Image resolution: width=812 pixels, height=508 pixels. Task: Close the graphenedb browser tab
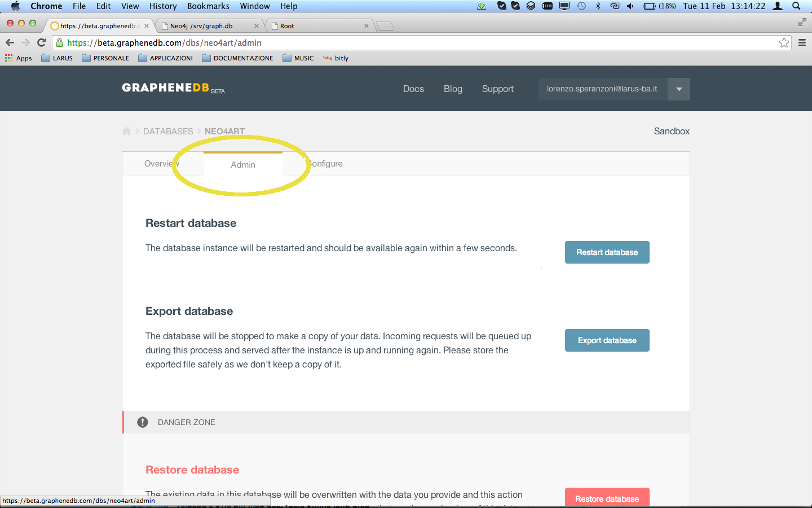[147, 26]
